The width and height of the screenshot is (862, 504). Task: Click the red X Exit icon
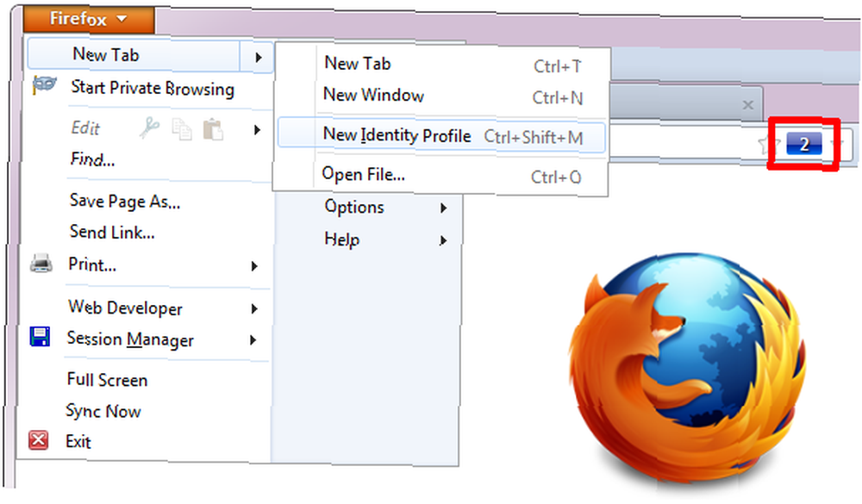(x=38, y=439)
